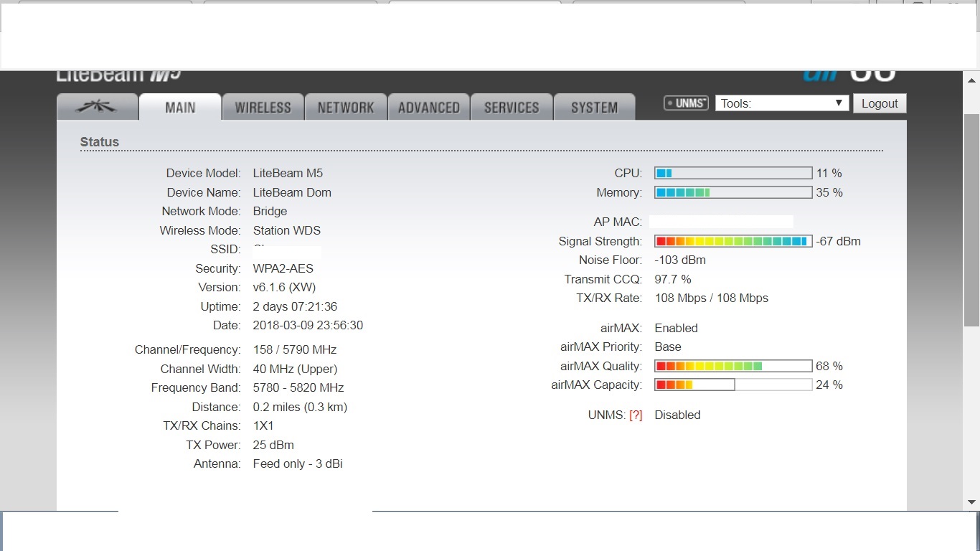Image resolution: width=980 pixels, height=551 pixels.
Task: Click the channel value 158 / 5790 MHz
Action: pos(295,349)
